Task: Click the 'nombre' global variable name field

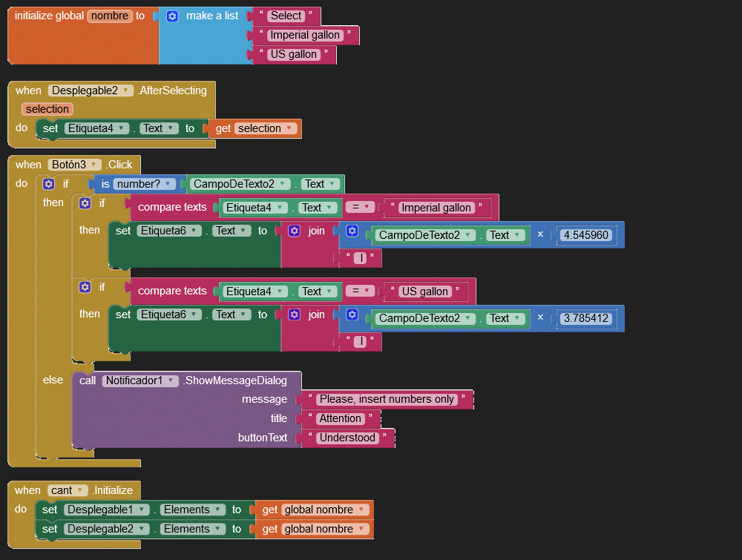Action: tap(110, 16)
